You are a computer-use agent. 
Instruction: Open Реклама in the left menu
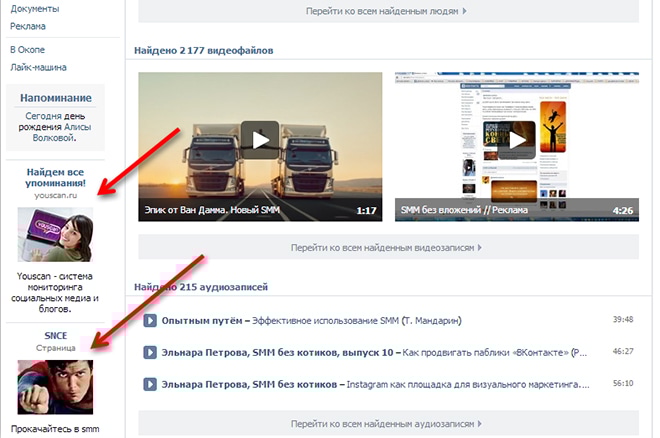[x=27, y=25]
